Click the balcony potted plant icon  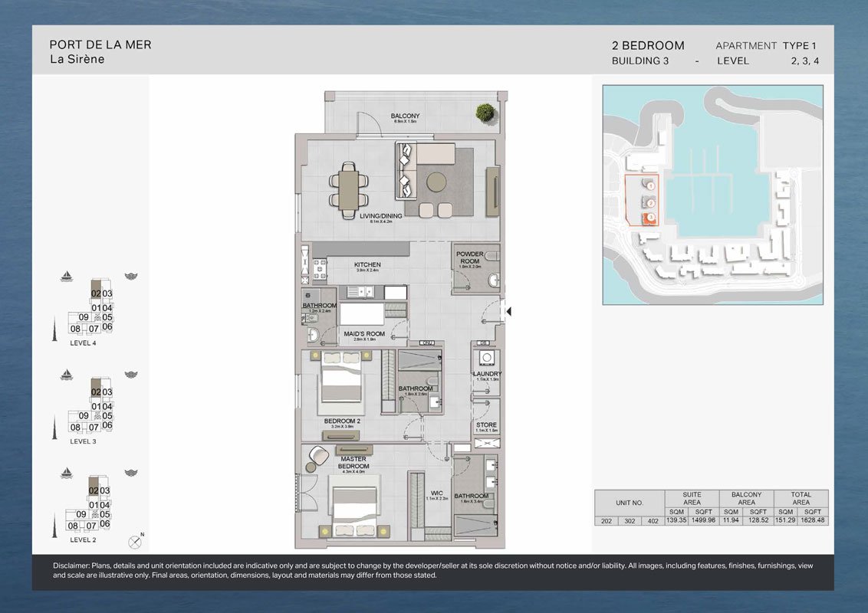point(485,113)
